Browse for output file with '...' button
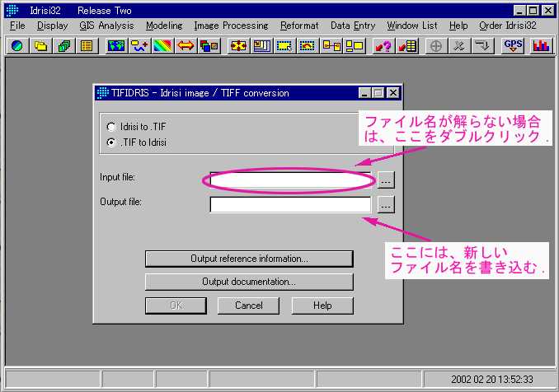The height and width of the screenshot is (392, 559). pyautogui.click(x=386, y=205)
